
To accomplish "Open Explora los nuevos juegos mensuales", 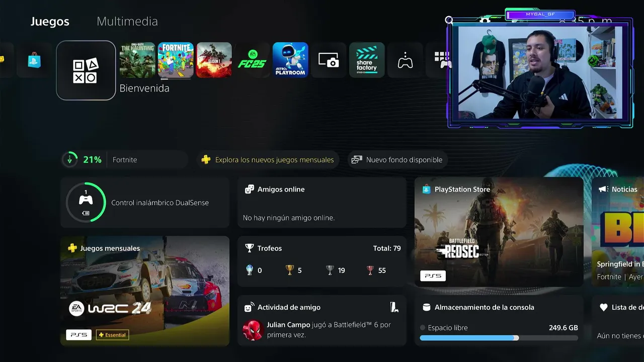I will [268, 160].
